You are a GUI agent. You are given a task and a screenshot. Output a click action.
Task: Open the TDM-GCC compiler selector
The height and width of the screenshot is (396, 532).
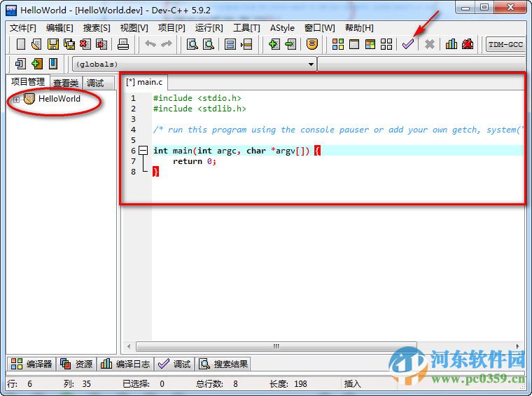(x=505, y=44)
